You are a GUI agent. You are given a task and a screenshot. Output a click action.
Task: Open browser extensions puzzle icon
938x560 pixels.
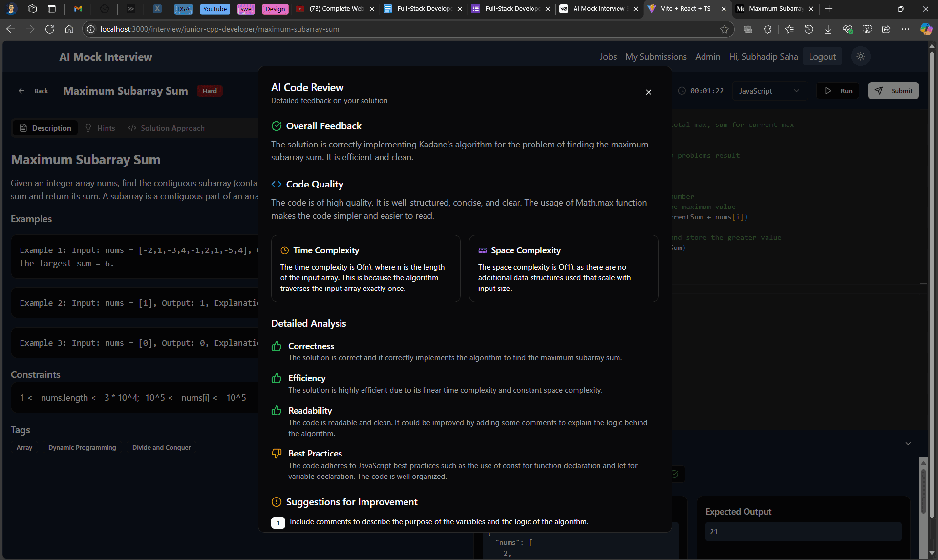pyautogui.click(x=767, y=29)
